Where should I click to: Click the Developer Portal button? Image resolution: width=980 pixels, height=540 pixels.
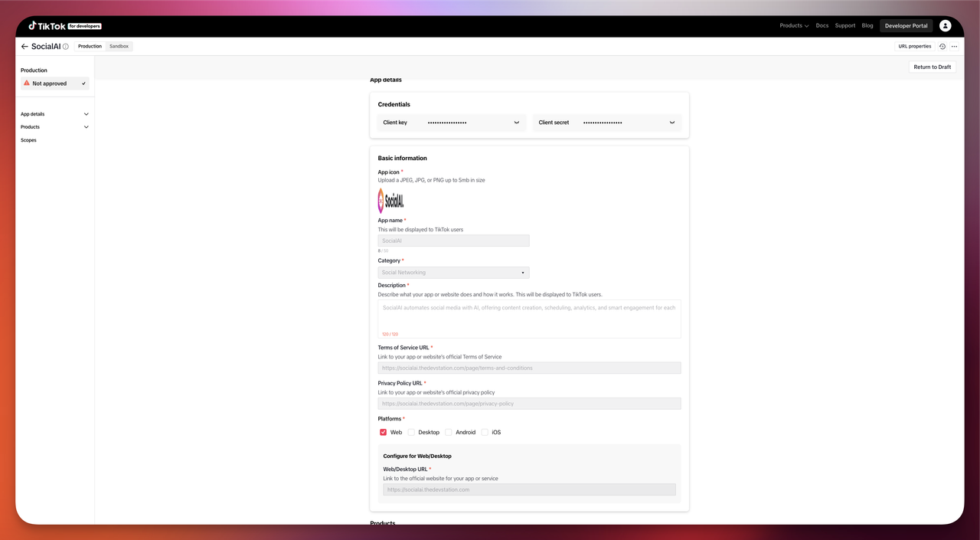tap(906, 26)
